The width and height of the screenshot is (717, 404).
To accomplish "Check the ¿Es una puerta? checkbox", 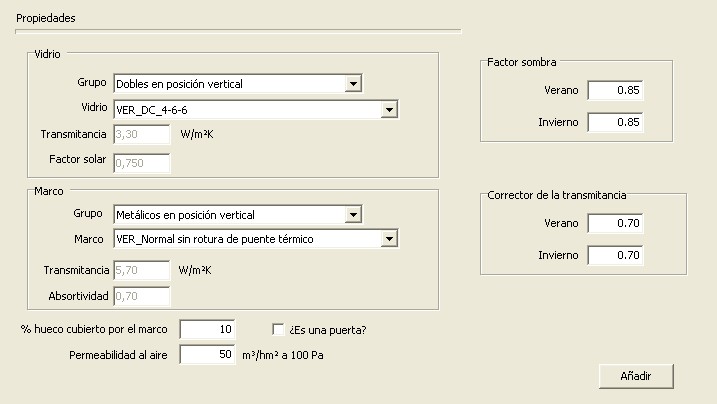I will click(280, 329).
